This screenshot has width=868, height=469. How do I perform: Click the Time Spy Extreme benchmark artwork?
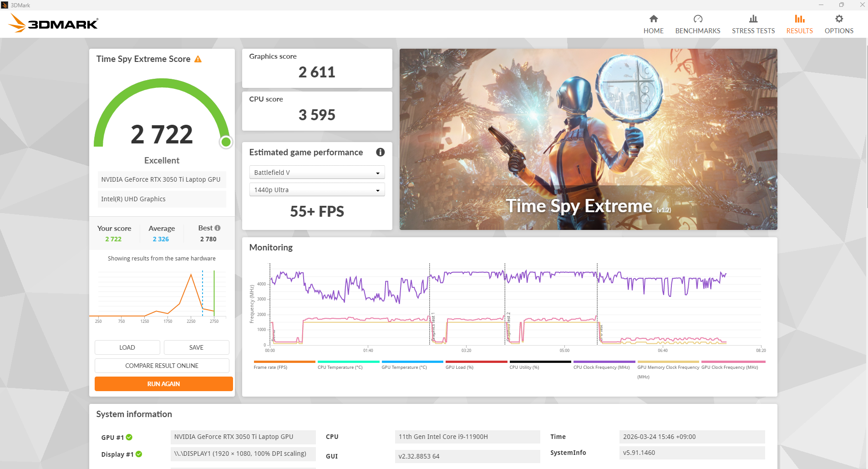click(x=589, y=139)
